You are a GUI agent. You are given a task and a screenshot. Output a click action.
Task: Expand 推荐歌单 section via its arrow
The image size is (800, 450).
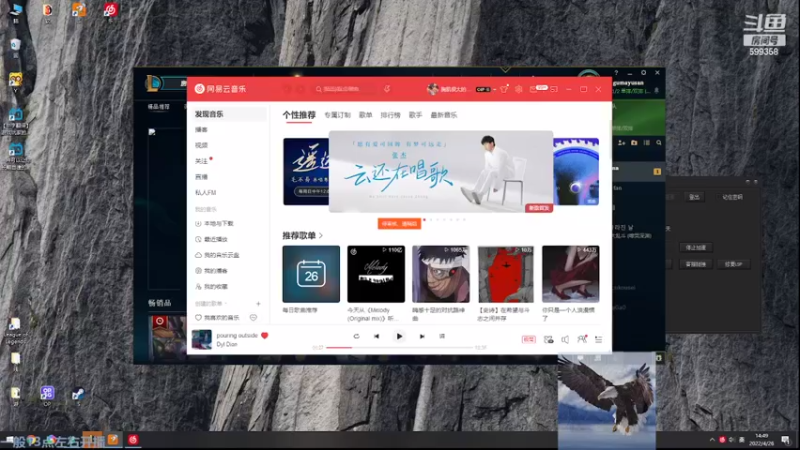[x=321, y=236]
